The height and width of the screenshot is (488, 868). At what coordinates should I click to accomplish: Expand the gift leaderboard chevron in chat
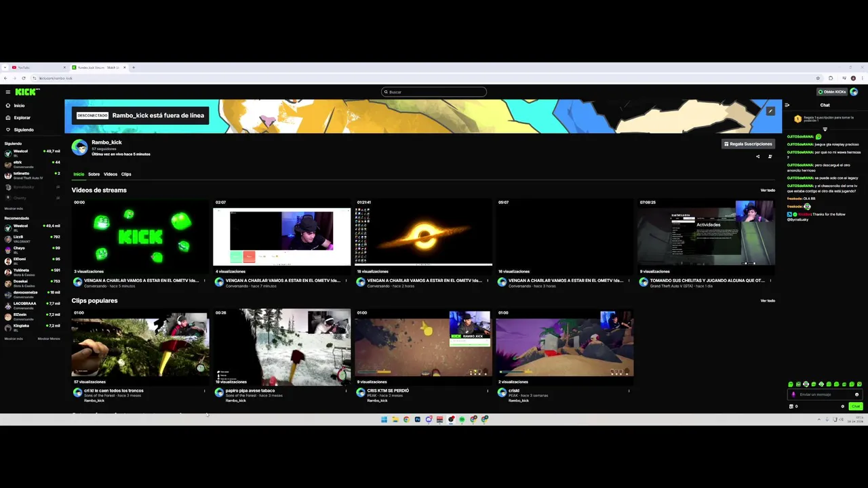(x=825, y=129)
